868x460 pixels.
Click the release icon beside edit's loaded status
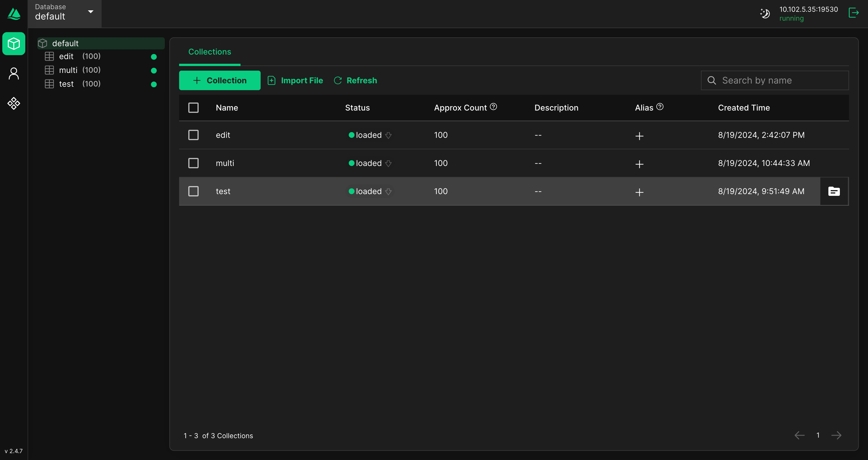(x=388, y=135)
